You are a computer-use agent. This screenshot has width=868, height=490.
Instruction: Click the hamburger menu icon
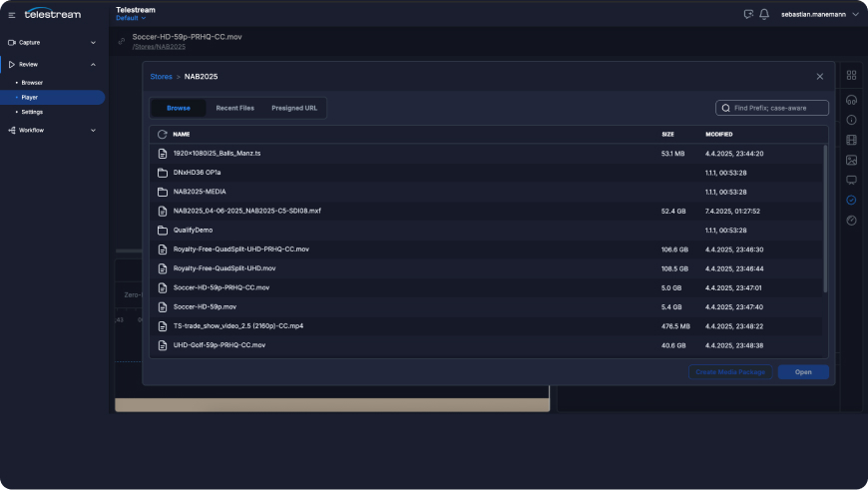point(12,14)
